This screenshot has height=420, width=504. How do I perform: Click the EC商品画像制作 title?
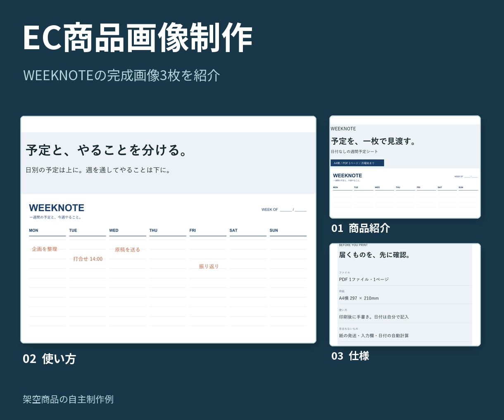coord(138,38)
